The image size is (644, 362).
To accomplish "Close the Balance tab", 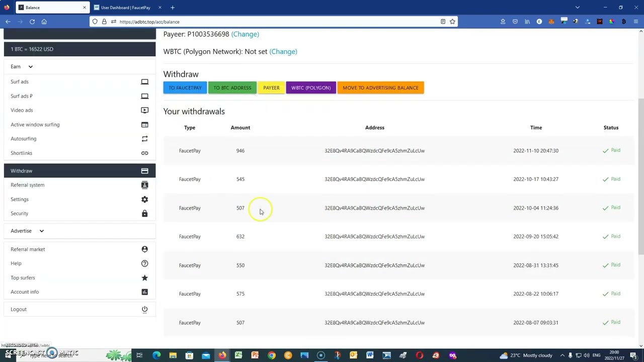I will coord(84,8).
